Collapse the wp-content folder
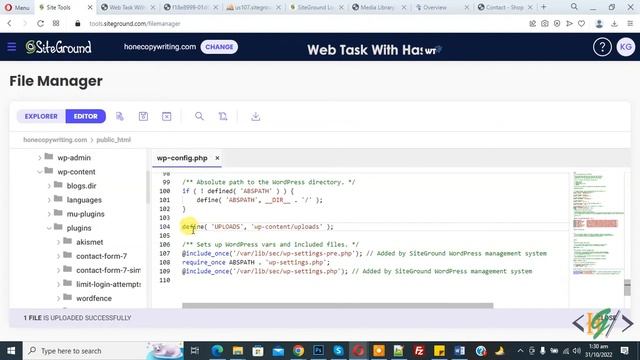The width and height of the screenshot is (640, 360). (x=40, y=172)
